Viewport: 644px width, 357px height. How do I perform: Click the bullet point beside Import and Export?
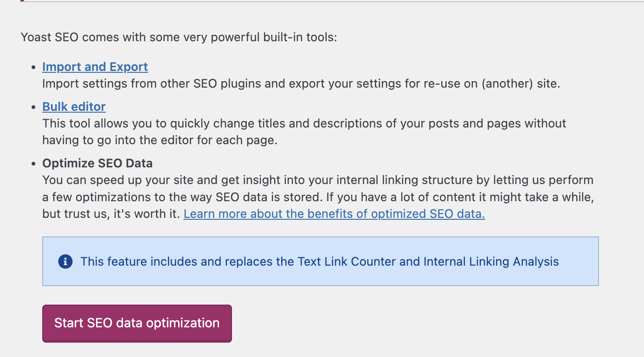tap(33, 68)
